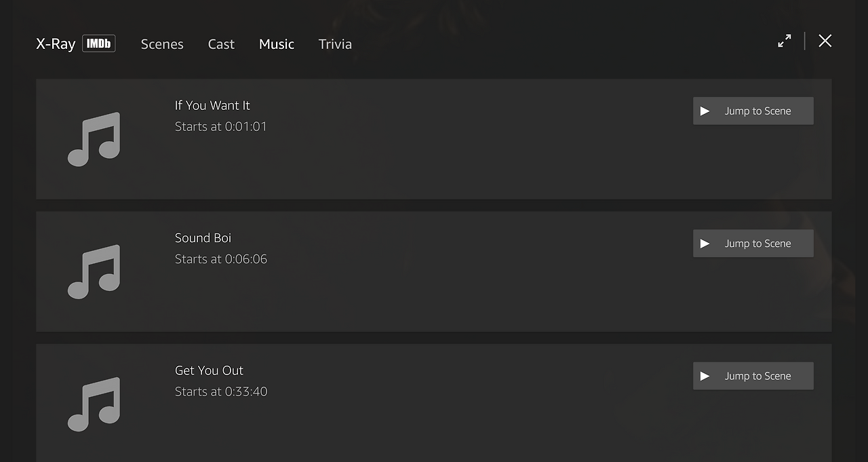Click the music note icon for Sound Boi
The height and width of the screenshot is (462, 868).
[x=94, y=271]
